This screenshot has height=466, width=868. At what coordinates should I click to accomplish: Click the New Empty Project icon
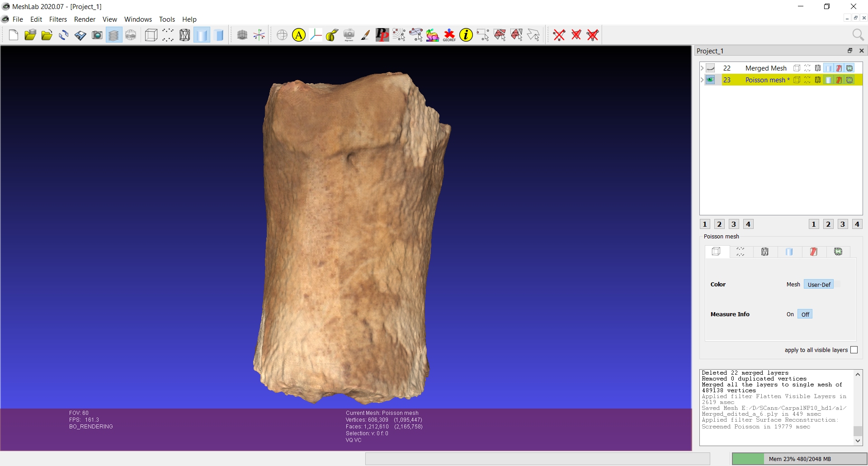tap(14, 35)
